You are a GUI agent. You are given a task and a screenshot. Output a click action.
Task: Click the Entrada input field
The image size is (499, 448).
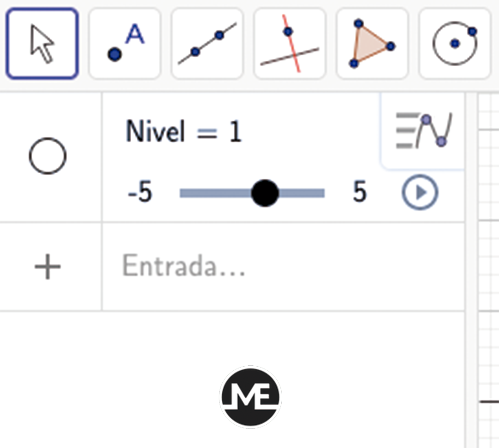[283, 267]
